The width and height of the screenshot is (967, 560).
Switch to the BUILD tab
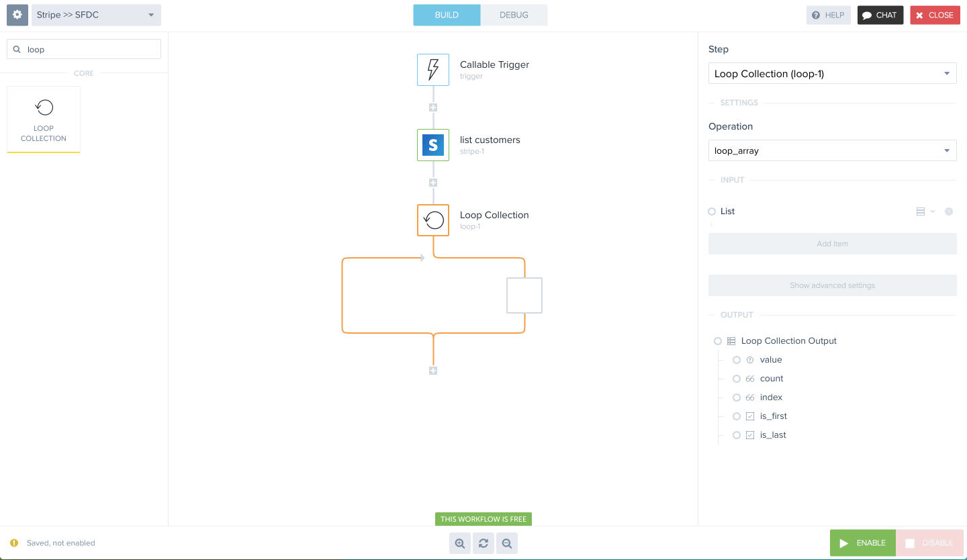[x=447, y=15]
